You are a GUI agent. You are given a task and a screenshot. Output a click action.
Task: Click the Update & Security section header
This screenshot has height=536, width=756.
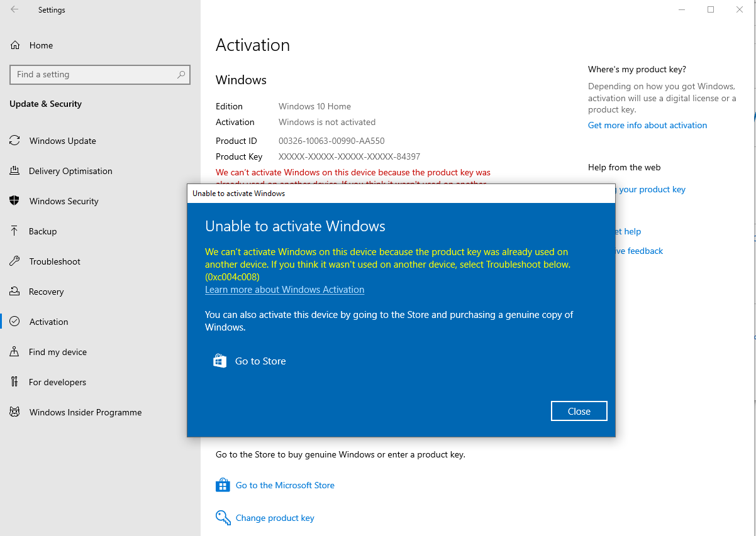(x=45, y=104)
